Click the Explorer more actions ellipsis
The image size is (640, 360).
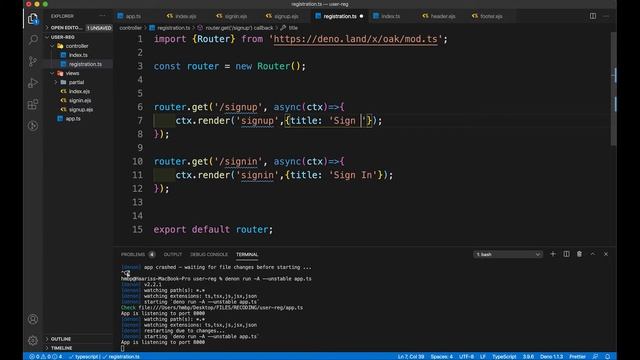[102, 16]
